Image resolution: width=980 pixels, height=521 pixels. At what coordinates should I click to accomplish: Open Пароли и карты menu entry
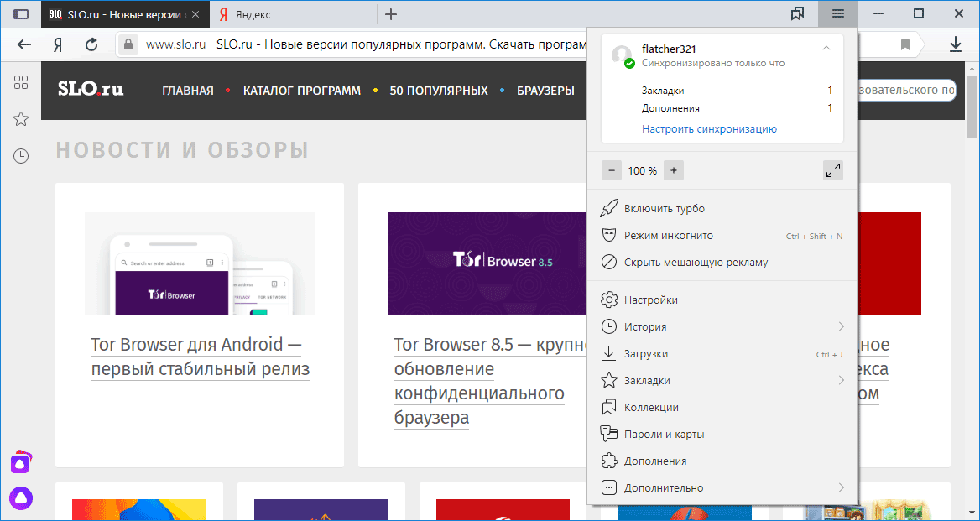point(722,435)
